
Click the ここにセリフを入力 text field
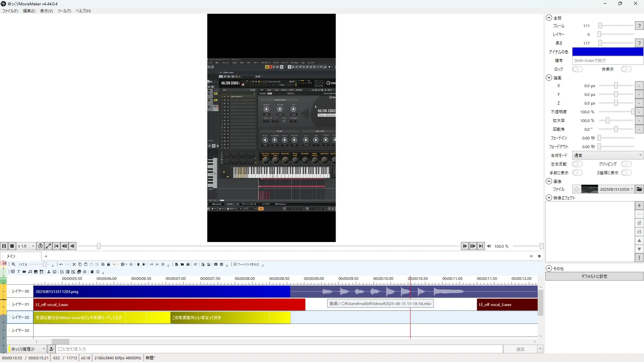[278, 349]
